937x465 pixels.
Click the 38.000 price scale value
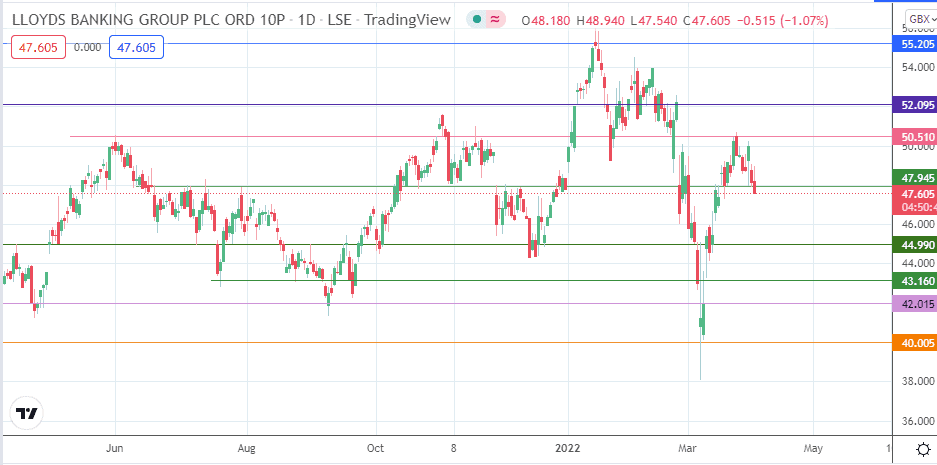[917, 381]
